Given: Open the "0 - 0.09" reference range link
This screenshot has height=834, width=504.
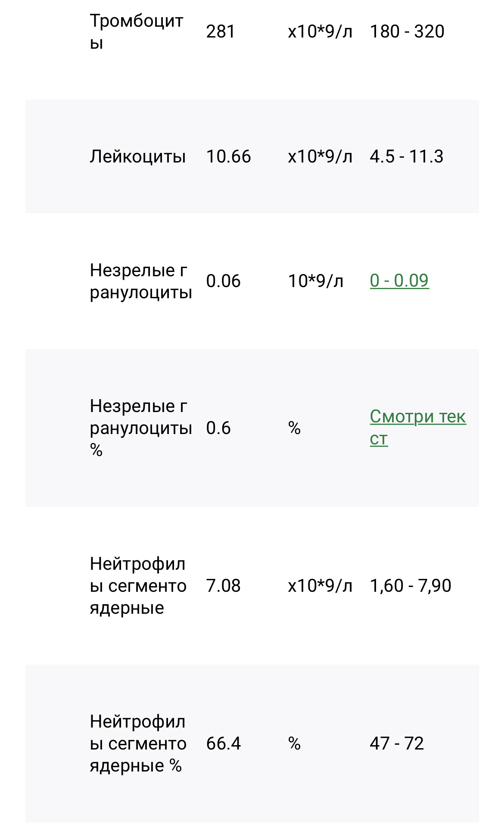Looking at the screenshot, I should click(399, 281).
